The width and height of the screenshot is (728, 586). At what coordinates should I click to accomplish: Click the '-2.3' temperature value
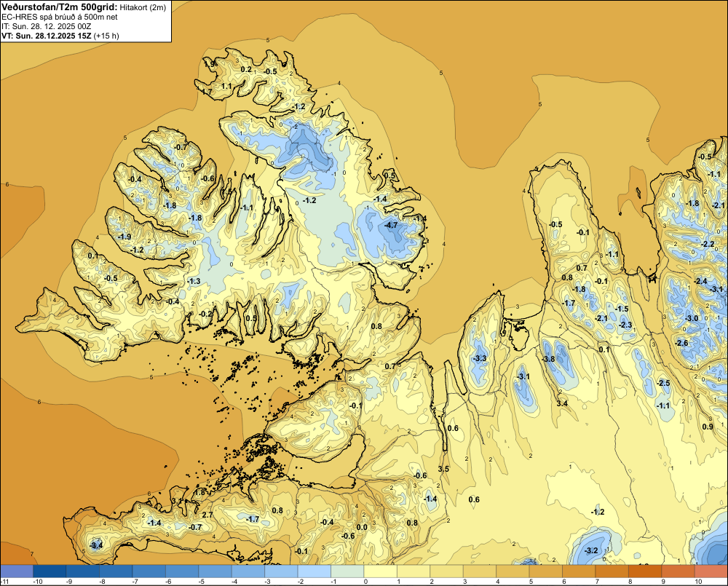click(x=626, y=325)
